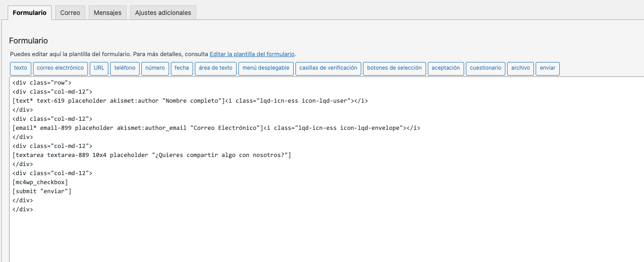644x262 pixels.
Task: Insert a correo electrónico field tag
Action: tap(60, 68)
